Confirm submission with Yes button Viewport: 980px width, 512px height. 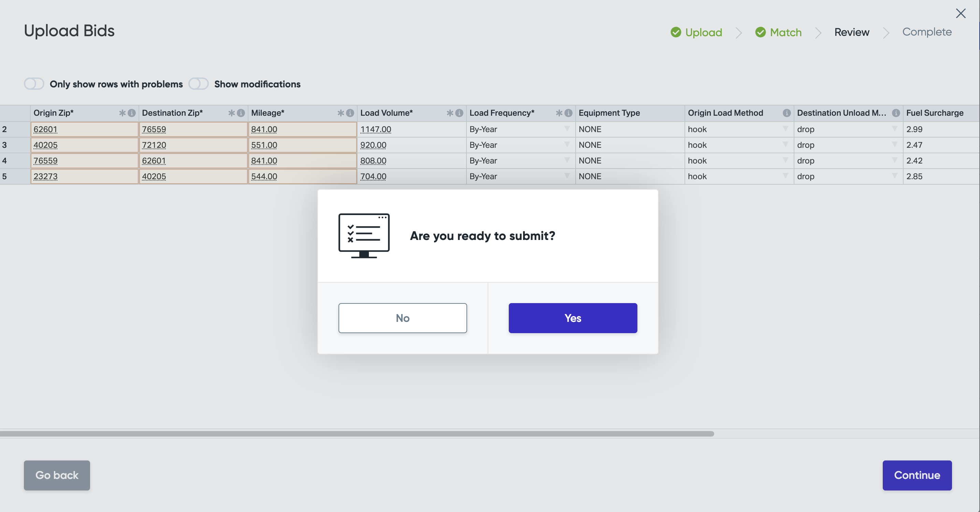click(573, 318)
